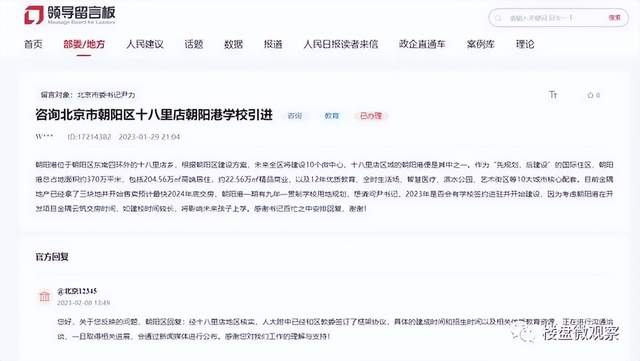640x361 pixels.
Task: Click the 官方回复 section heading
Action: click(x=52, y=257)
